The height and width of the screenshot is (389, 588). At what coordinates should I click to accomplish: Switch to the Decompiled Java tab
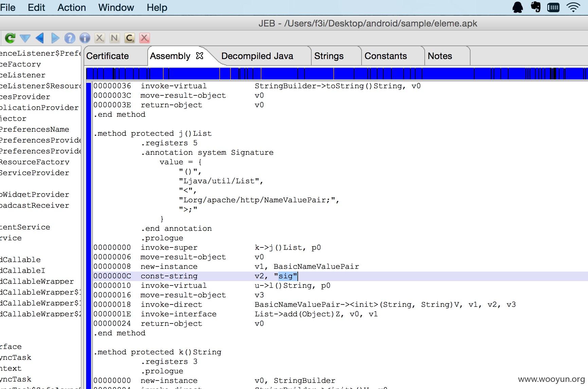coord(257,56)
